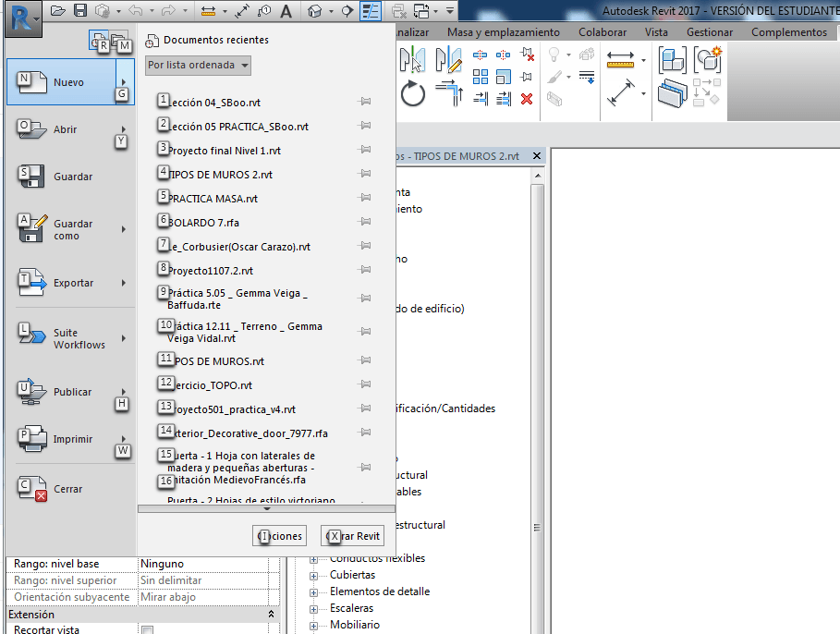Expand the Mobiliario tree node

point(314,626)
